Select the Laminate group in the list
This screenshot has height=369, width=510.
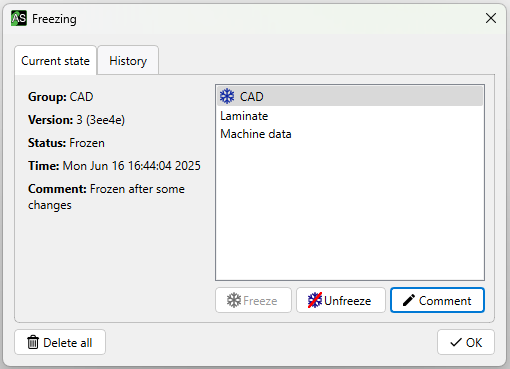[350, 116]
